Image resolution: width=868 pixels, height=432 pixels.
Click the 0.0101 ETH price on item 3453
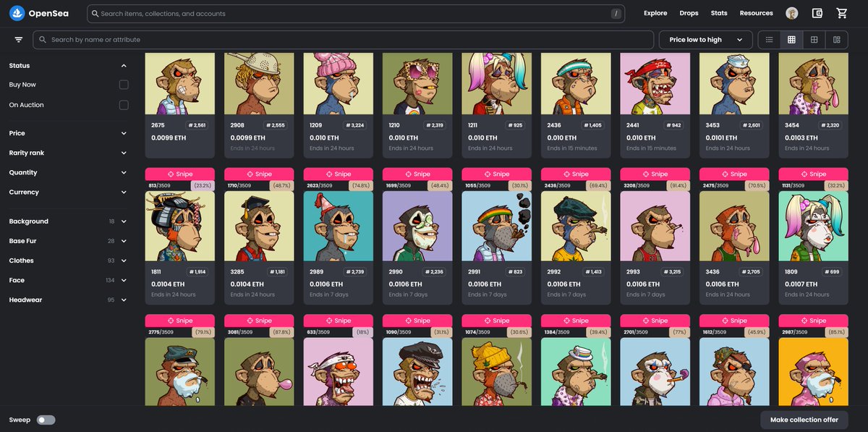(x=723, y=137)
